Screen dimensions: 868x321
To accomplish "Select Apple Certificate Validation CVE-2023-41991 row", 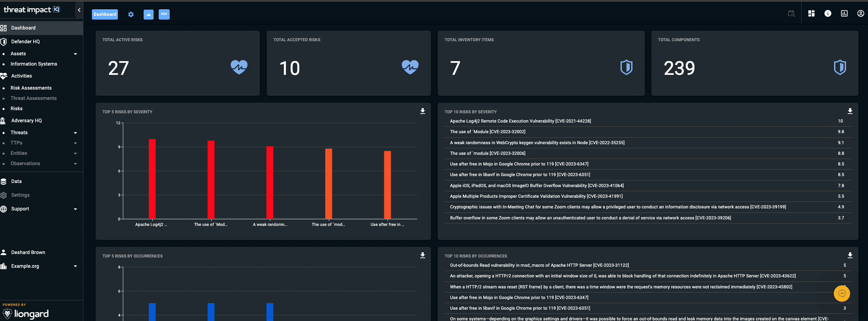I will (648, 196).
